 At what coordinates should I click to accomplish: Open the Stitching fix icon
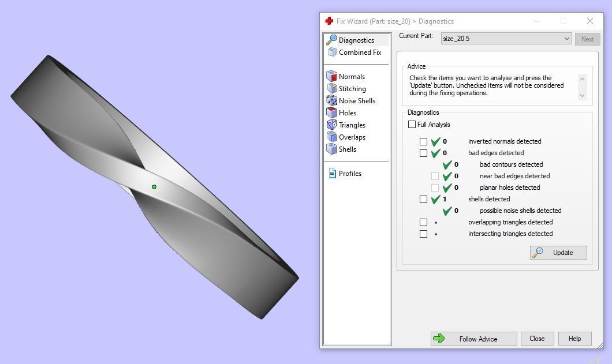tap(331, 88)
